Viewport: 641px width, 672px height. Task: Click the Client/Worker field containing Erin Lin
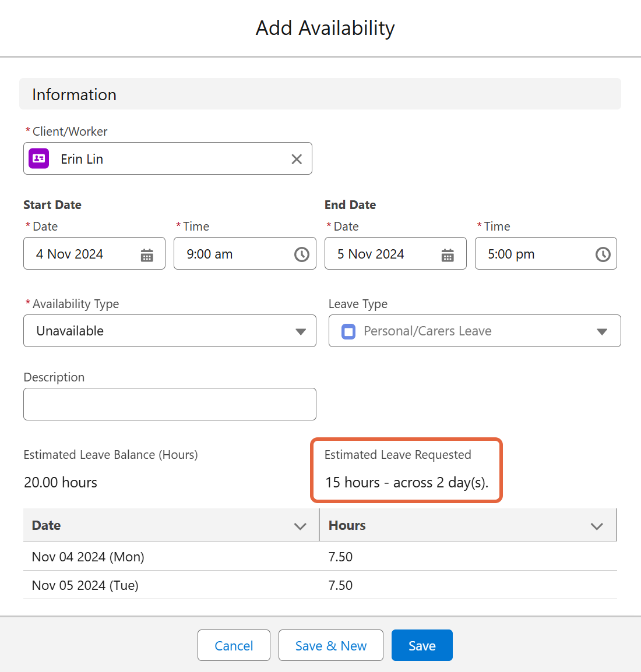[169, 159]
